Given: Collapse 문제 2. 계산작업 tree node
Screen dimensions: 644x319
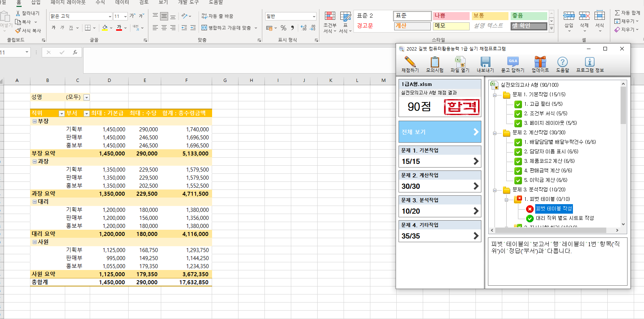Looking at the screenshot, I should [495, 133].
